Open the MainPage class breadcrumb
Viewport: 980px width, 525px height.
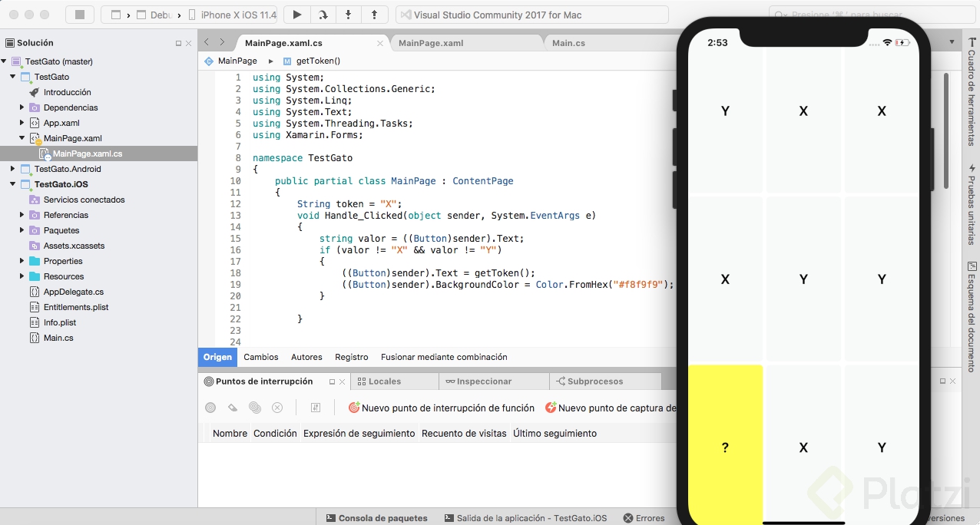point(230,61)
